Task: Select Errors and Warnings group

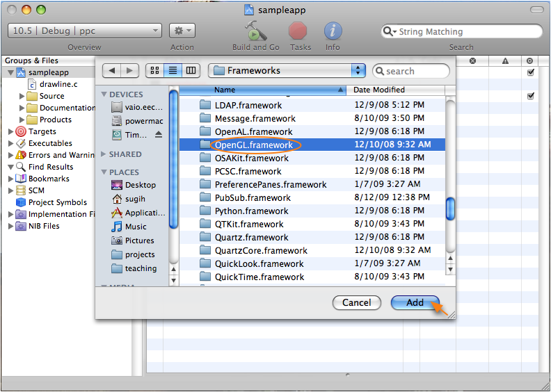Action: 55,155
